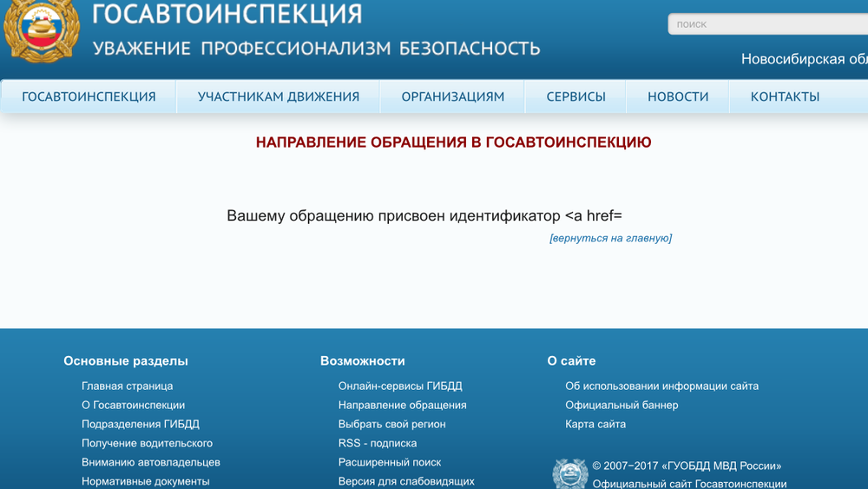Open the ГОСАВТОИНСПЕКЦИЯ menu item
This screenshot has height=489, width=868.
click(x=89, y=97)
